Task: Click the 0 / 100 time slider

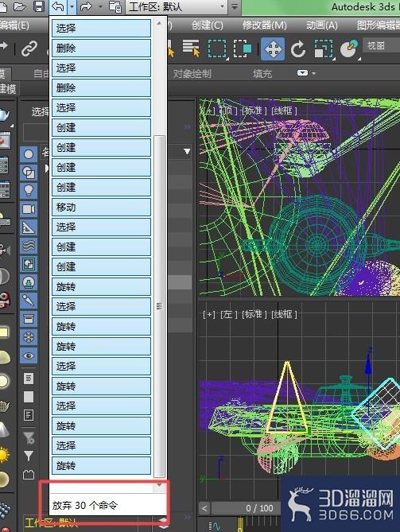Action: (x=259, y=508)
